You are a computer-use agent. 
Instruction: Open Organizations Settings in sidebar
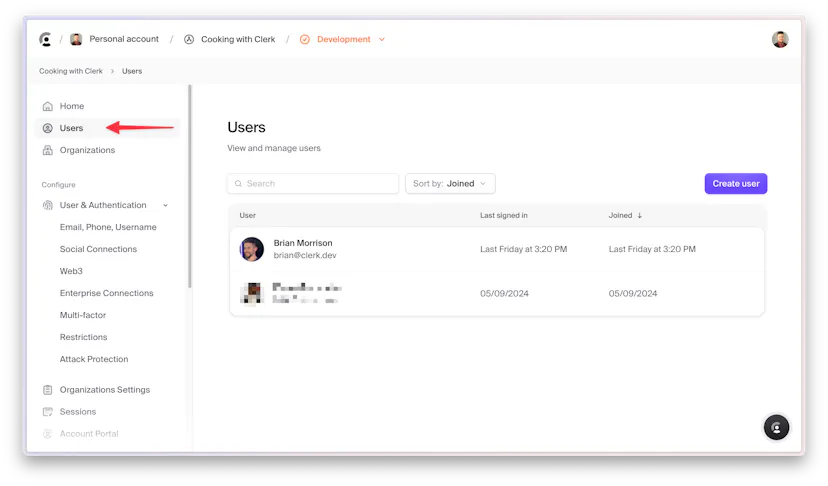coord(105,390)
